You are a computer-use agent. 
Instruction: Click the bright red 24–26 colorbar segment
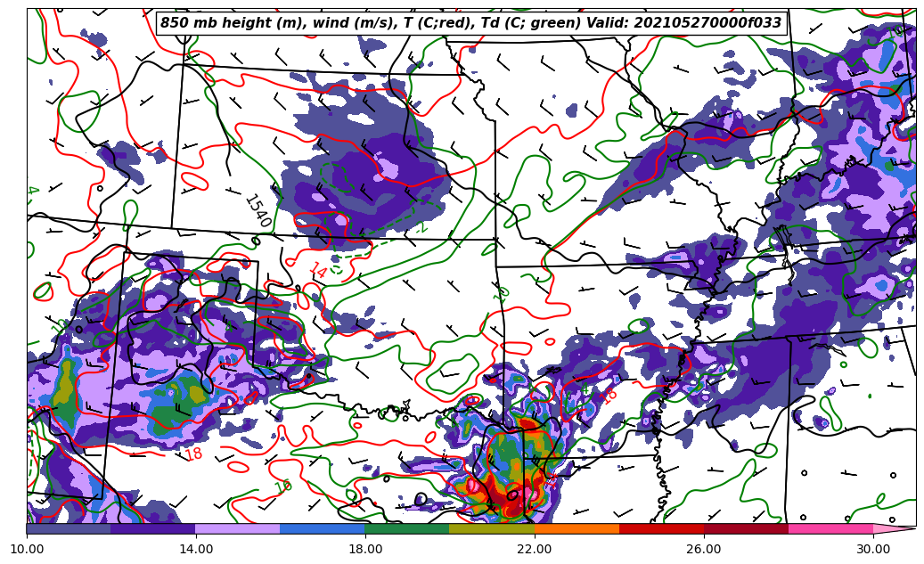(661, 528)
